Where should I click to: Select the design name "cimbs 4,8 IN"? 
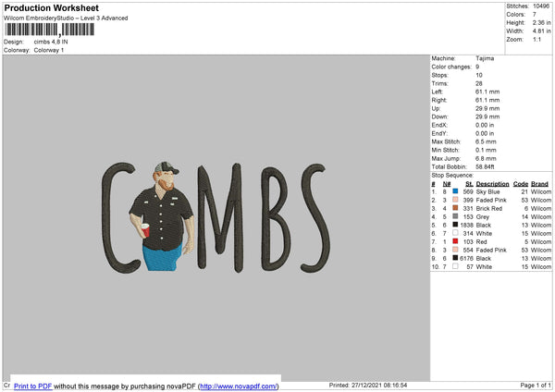(x=51, y=42)
